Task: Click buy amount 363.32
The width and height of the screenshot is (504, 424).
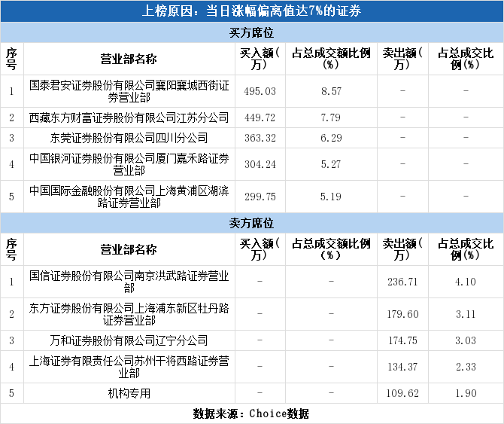Action: point(260,138)
